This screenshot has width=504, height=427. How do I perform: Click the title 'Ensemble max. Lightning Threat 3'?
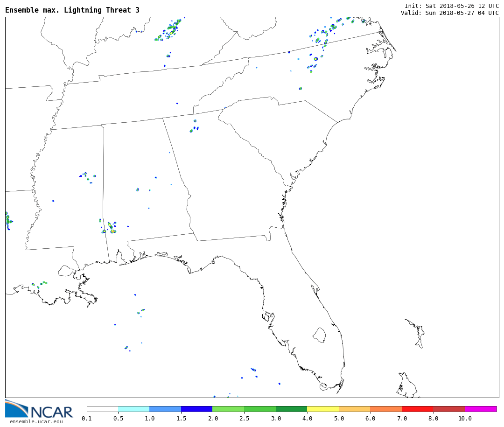click(x=72, y=10)
